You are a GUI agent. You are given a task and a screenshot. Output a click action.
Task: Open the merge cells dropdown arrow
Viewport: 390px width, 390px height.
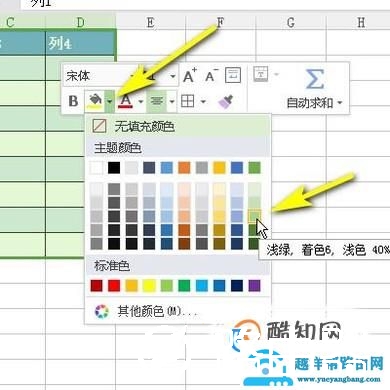[x=276, y=74]
